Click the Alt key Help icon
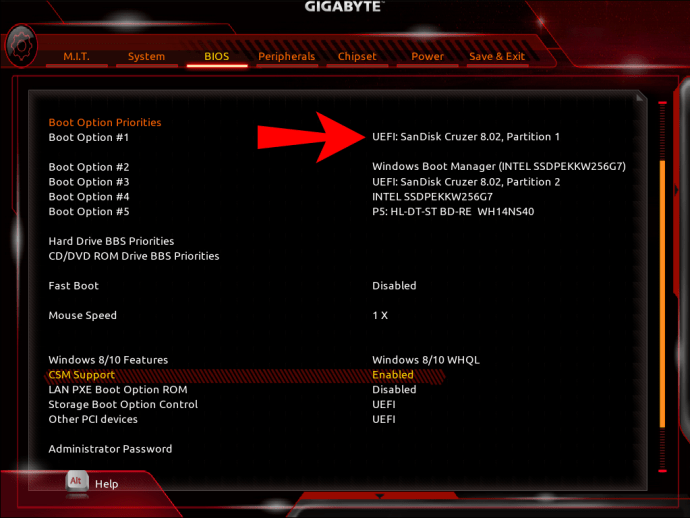This screenshot has height=518, width=690. coord(77,483)
